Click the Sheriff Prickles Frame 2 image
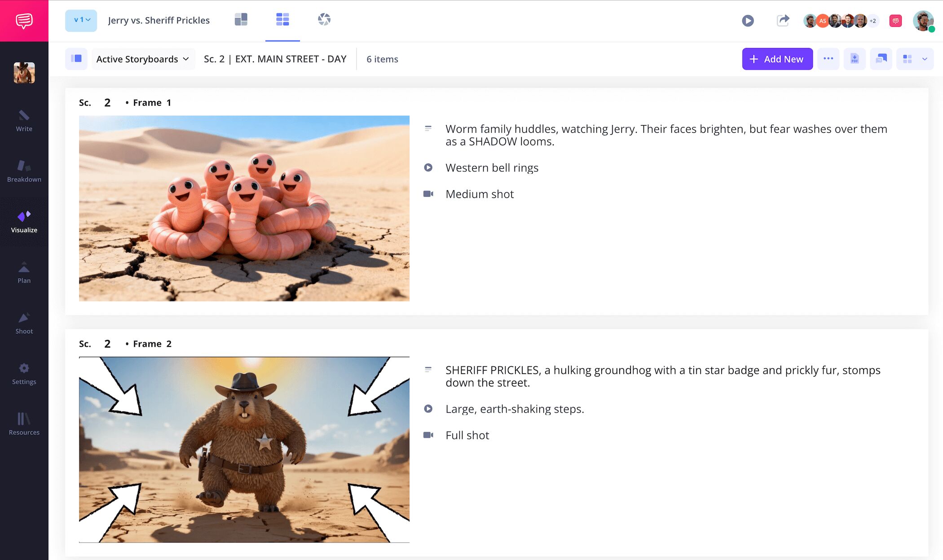The image size is (943, 560). (x=244, y=449)
